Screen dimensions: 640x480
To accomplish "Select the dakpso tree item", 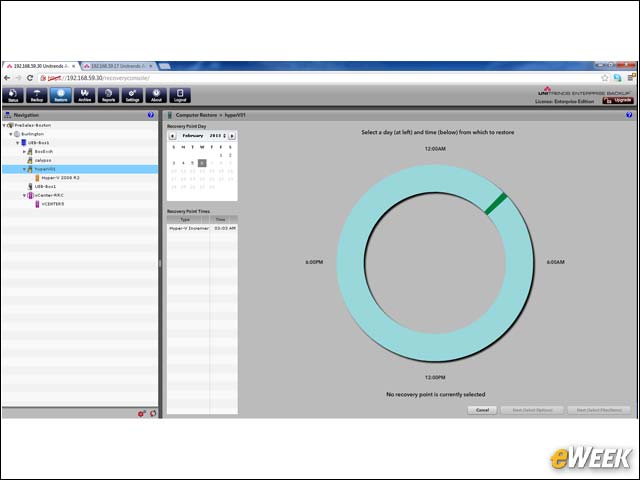I will point(43,160).
